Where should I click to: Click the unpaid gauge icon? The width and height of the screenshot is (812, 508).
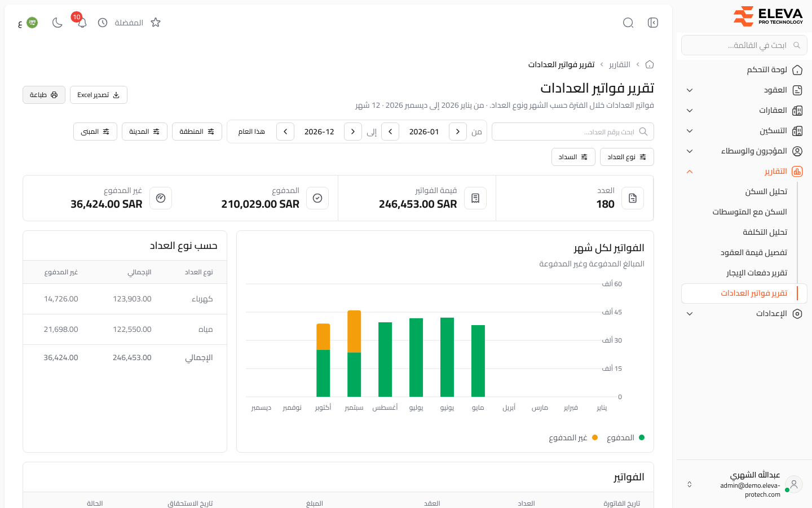click(161, 198)
